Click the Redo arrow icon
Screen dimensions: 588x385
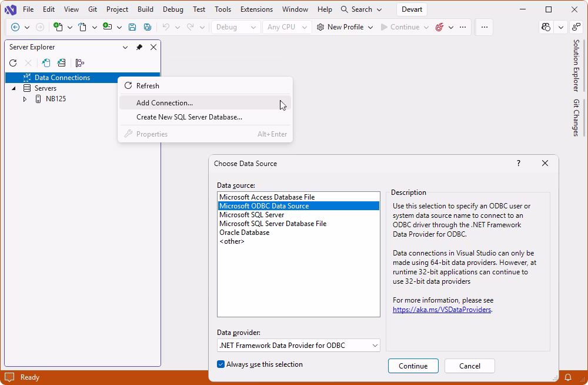click(191, 27)
